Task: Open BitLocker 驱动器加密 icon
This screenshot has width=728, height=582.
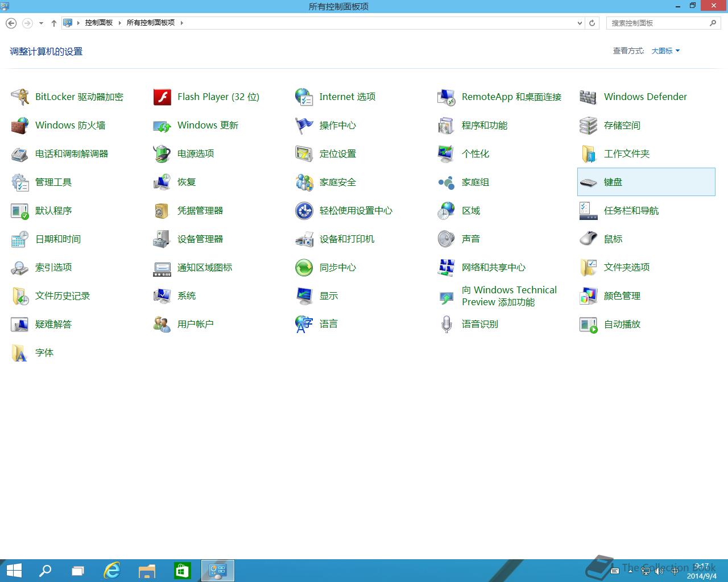Action: [20, 97]
